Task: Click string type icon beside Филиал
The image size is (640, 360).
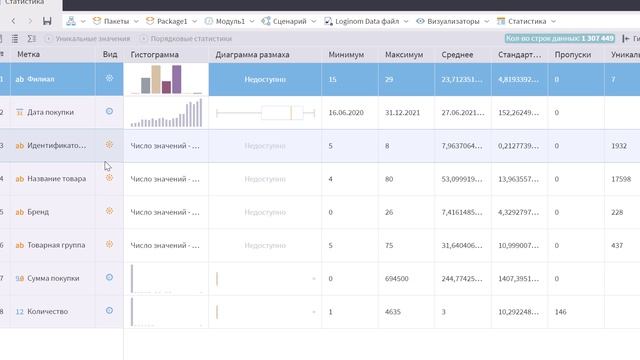Action: click(20, 79)
